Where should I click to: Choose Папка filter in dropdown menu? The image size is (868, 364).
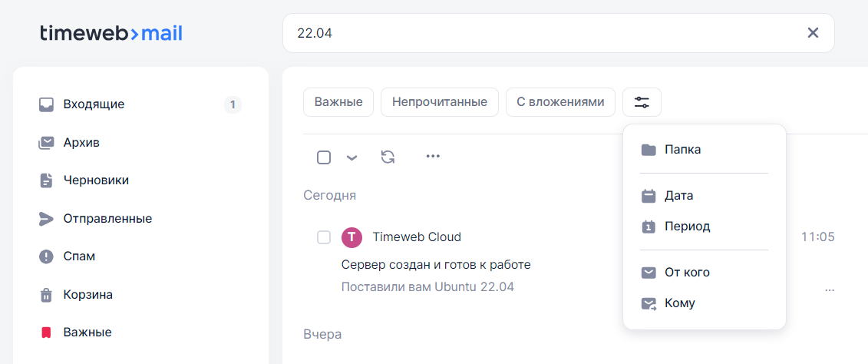point(682,150)
